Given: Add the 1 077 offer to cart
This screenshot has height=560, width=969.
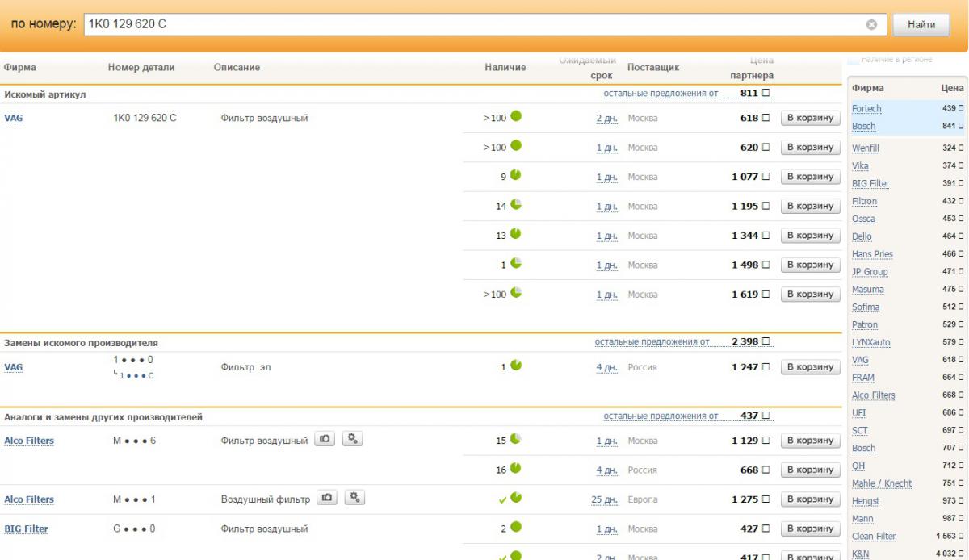Looking at the screenshot, I should pyautogui.click(x=810, y=177).
